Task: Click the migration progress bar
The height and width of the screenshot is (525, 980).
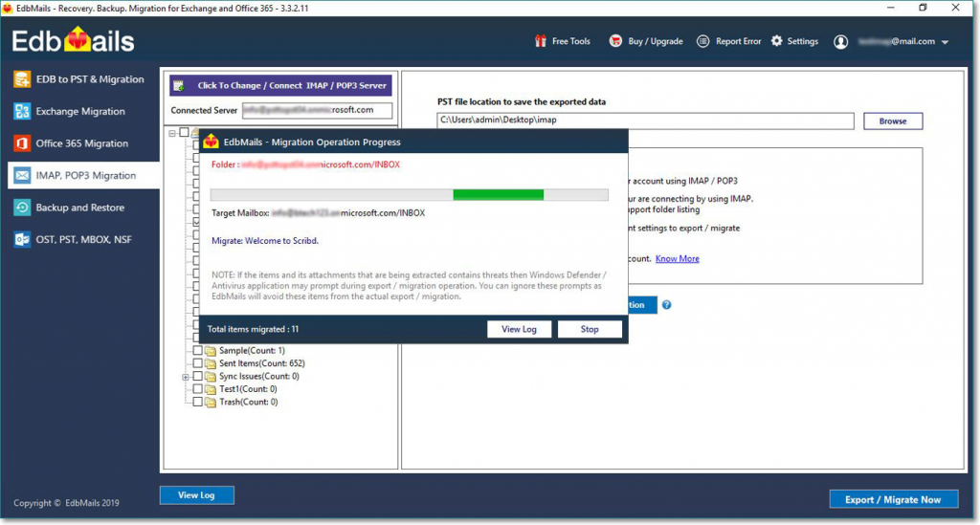Action: point(410,195)
